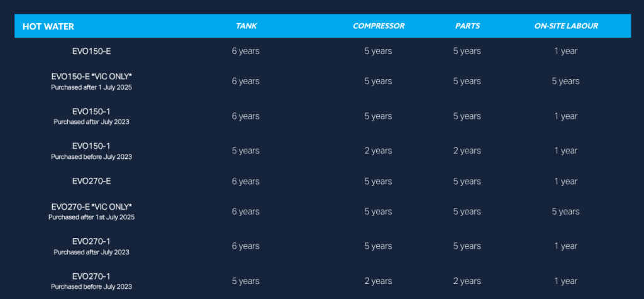Click 'Purchased after 1 July 2025' note
This screenshot has width=644, height=299.
[91, 87]
